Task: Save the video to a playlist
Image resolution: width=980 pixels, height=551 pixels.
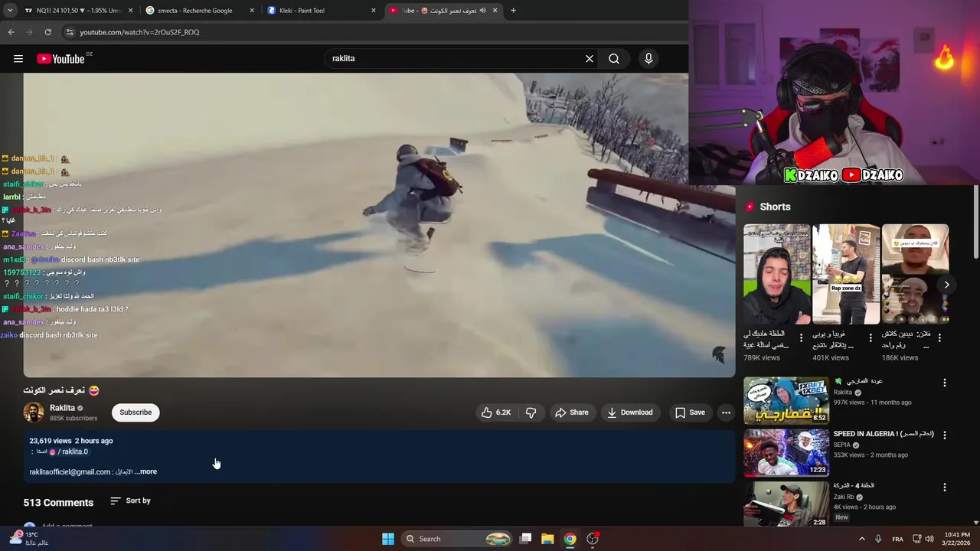Action: pyautogui.click(x=690, y=412)
